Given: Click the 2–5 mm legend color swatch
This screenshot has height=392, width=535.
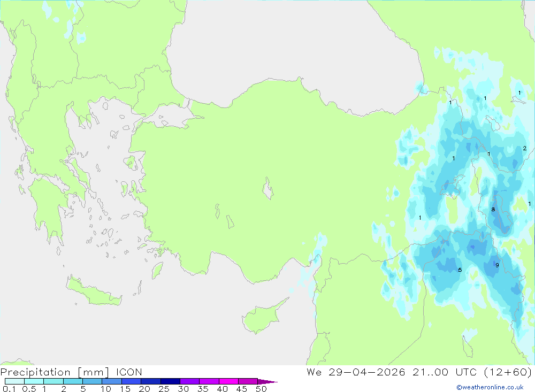Looking at the screenshot, I should click(x=73, y=381).
